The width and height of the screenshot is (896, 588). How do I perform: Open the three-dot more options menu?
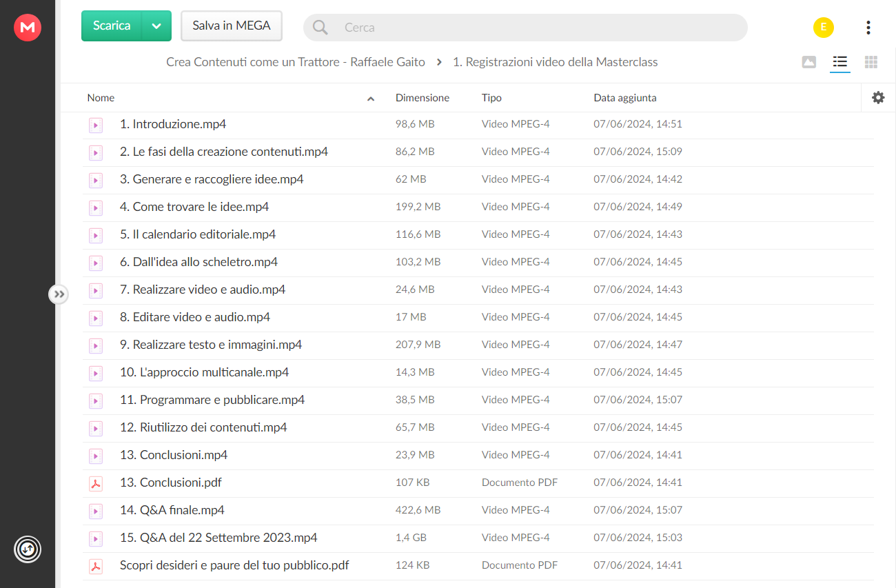pos(868,28)
